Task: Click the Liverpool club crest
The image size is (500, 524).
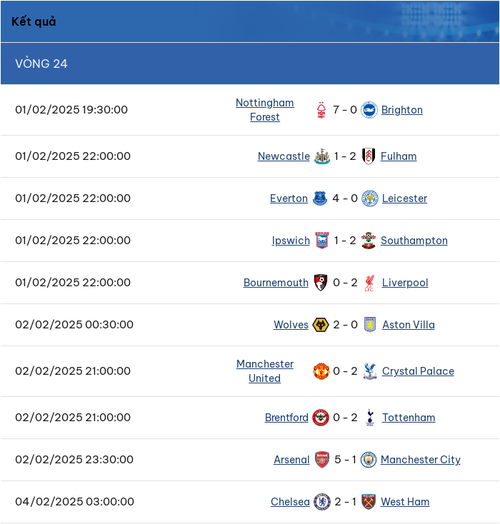Action: [x=369, y=283]
